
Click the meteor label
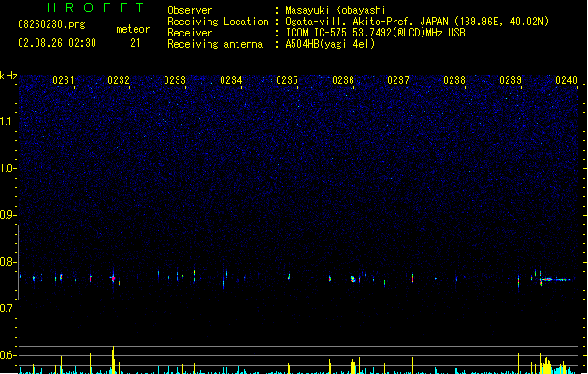pyautogui.click(x=133, y=29)
